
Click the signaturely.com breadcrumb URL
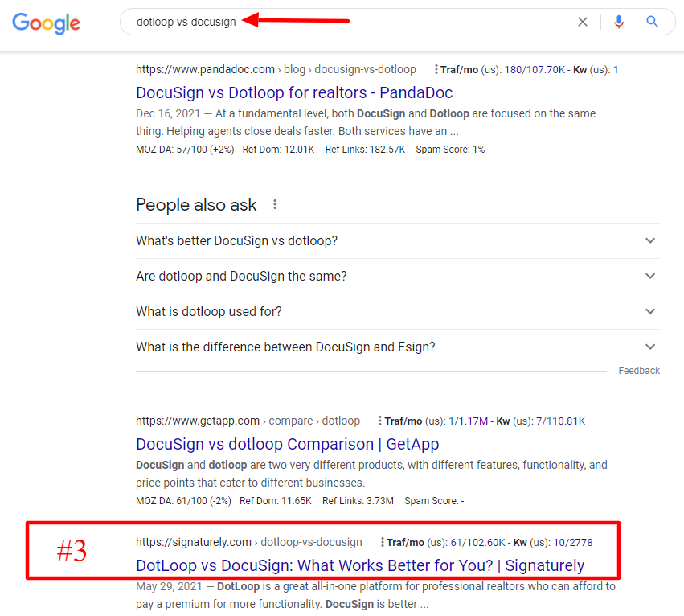coord(248,542)
